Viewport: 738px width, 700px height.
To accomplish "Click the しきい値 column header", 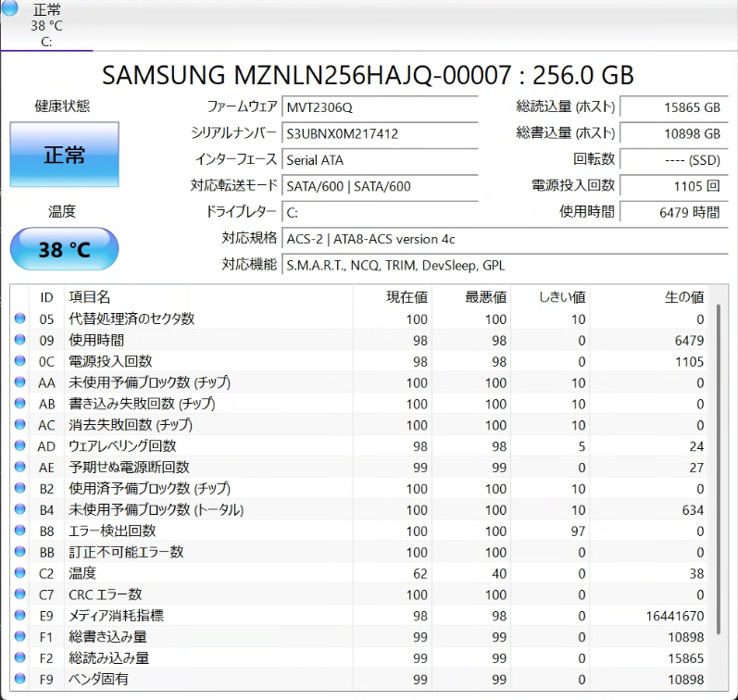I will (x=551, y=297).
